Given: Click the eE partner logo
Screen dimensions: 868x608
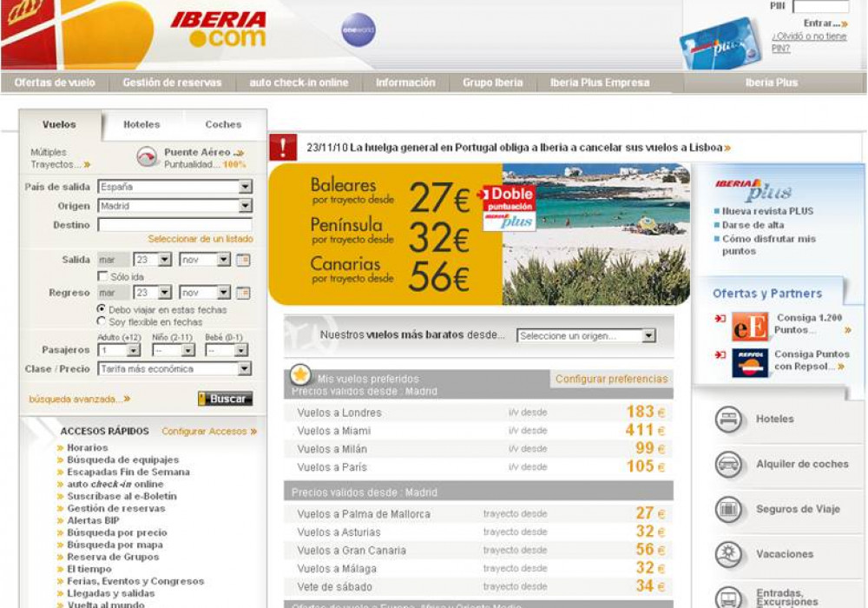Looking at the screenshot, I should [750, 326].
